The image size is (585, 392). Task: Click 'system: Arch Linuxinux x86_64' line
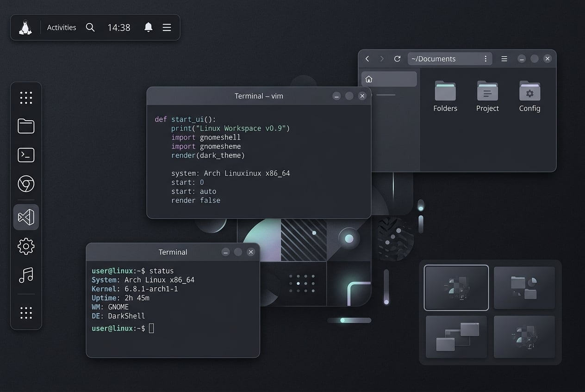(230, 173)
